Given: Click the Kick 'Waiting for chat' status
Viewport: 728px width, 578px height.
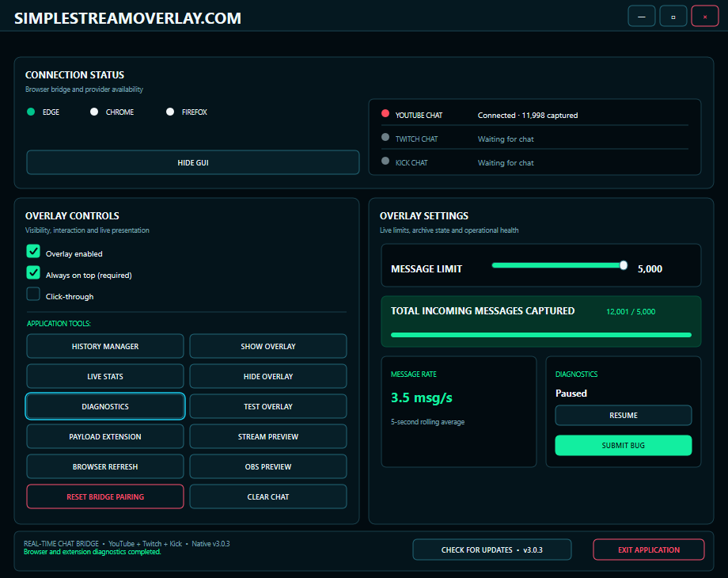Looking at the screenshot, I should [x=506, y=162].
